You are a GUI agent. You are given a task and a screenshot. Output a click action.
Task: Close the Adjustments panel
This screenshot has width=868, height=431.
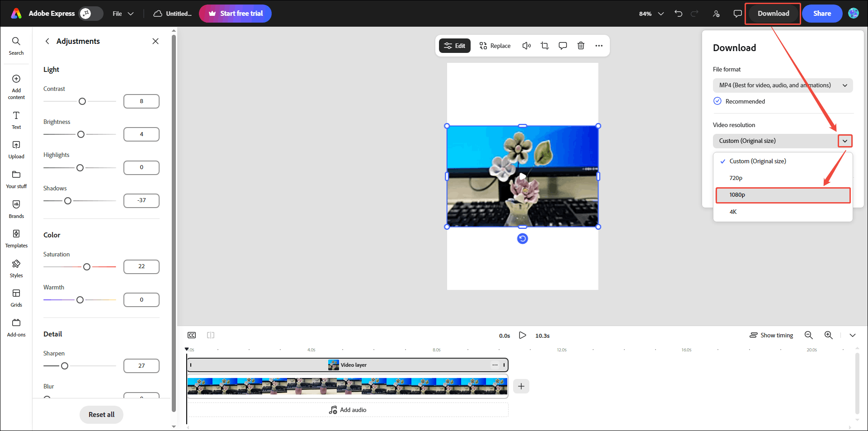tap(156, 41)
